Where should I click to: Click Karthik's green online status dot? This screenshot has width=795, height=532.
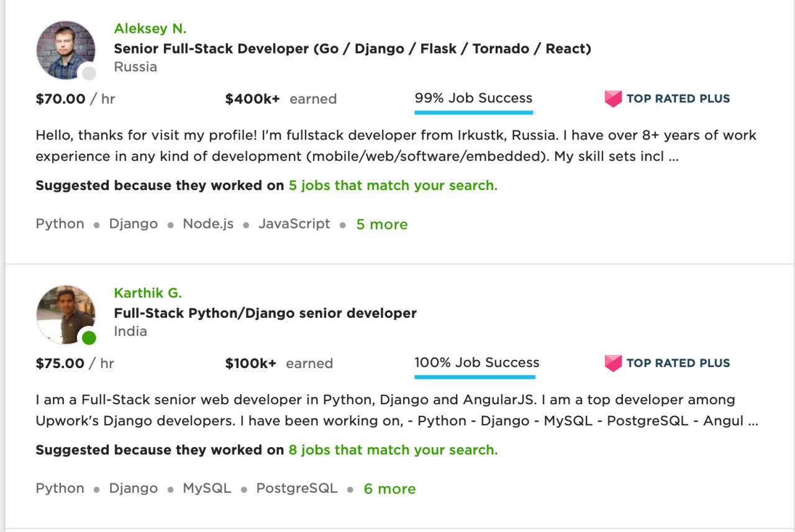click(x=89, y=338)
